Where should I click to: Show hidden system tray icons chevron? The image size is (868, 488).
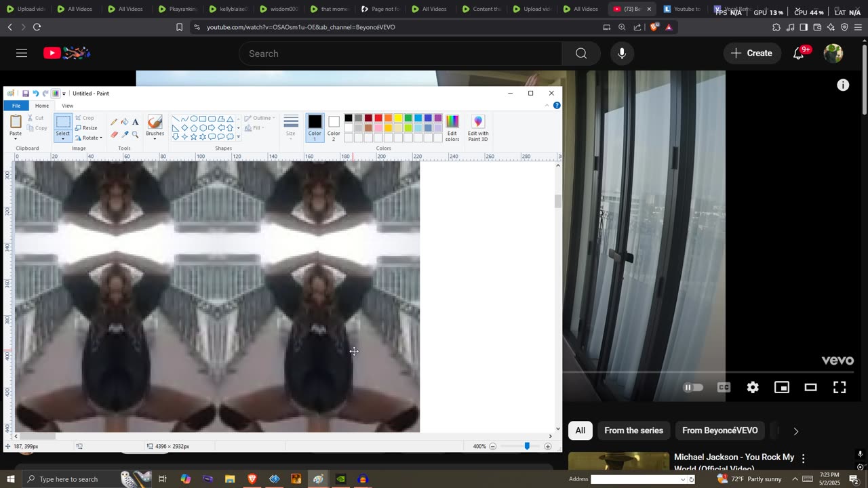(795, 479)
